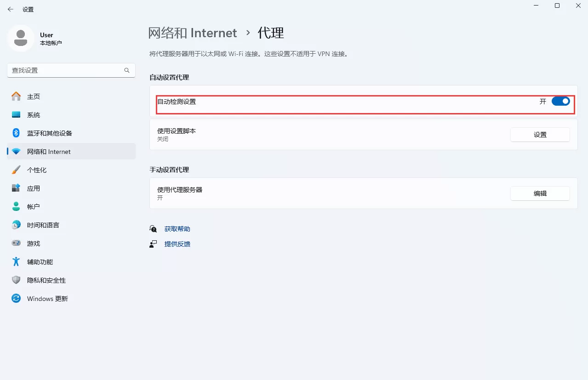588x380 pixels.
Task: Click 编辑 next to 使用代理服务器
Action: (539, 193)
